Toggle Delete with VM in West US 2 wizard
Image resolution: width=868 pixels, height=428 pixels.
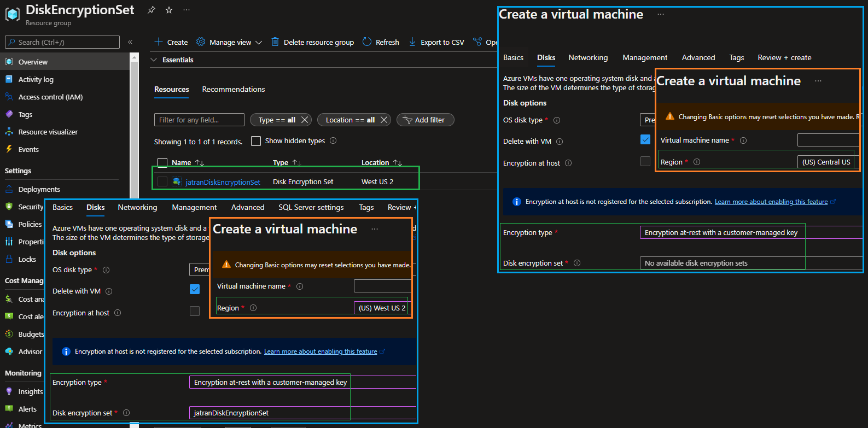click(x=195, y=289)
